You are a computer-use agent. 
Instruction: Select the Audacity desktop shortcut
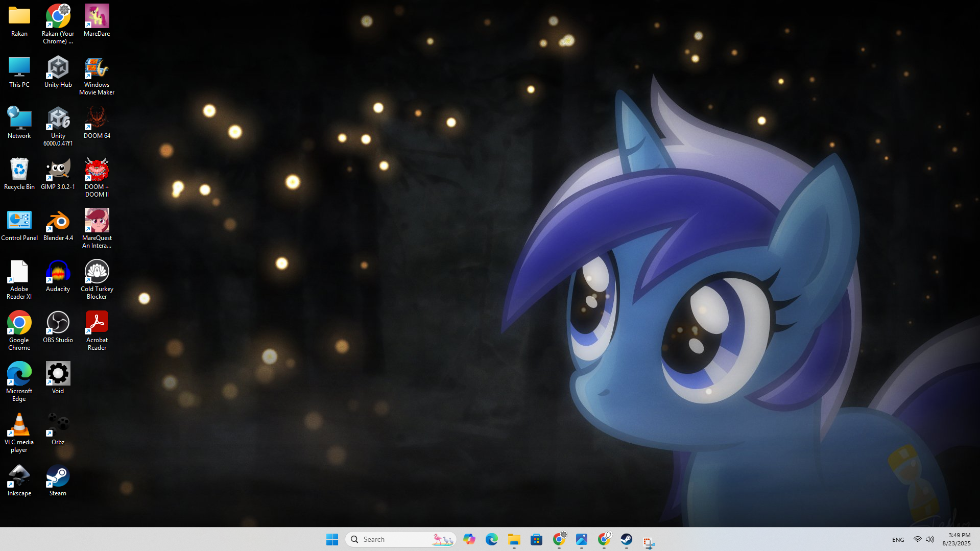[58, 276]
